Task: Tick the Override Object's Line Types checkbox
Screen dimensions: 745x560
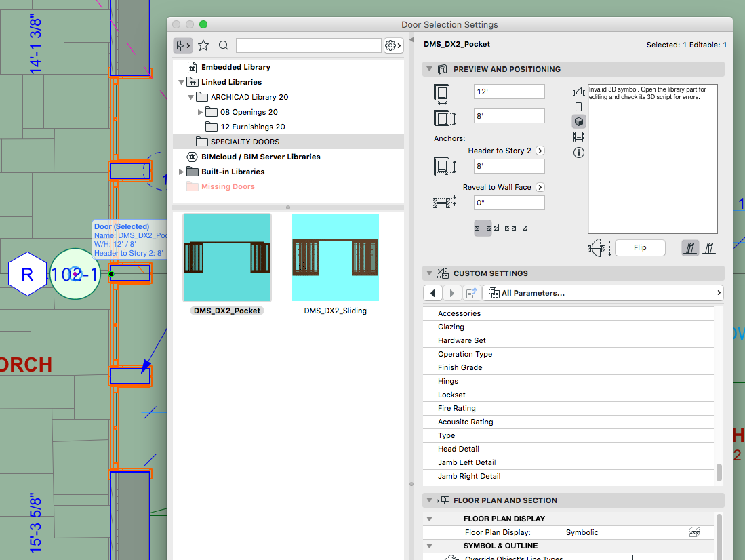Action: (637, 558)
